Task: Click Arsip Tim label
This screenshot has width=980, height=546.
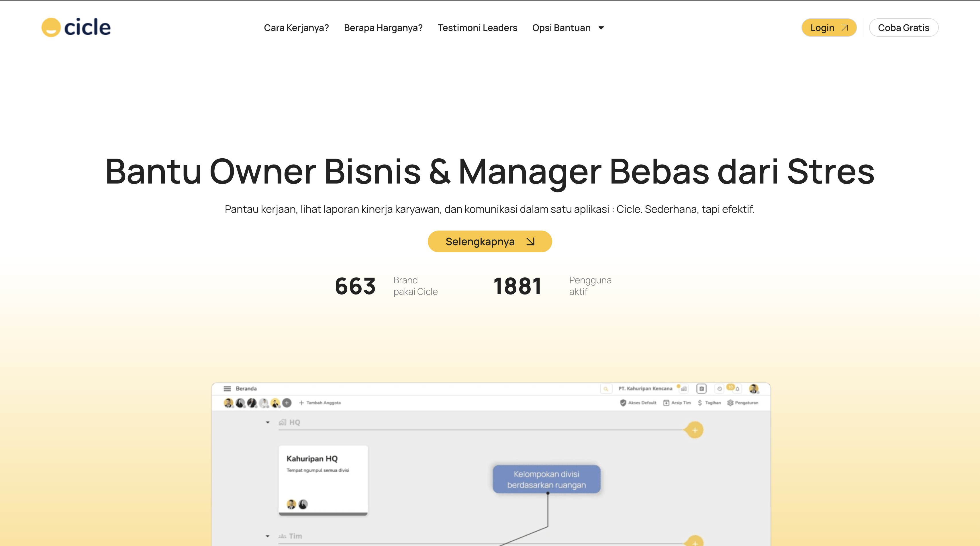Action: [681, 402]
